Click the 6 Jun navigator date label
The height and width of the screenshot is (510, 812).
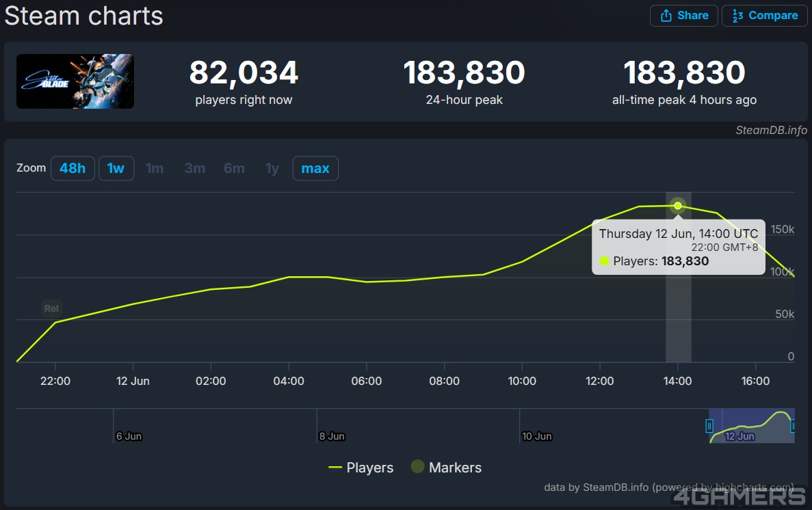(x=129, y=436)
